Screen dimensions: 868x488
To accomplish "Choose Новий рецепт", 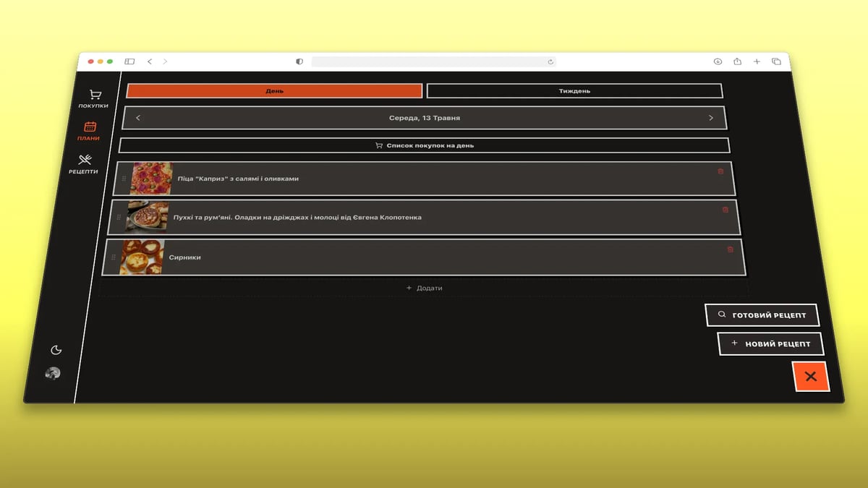I will (x=771, y=343).
